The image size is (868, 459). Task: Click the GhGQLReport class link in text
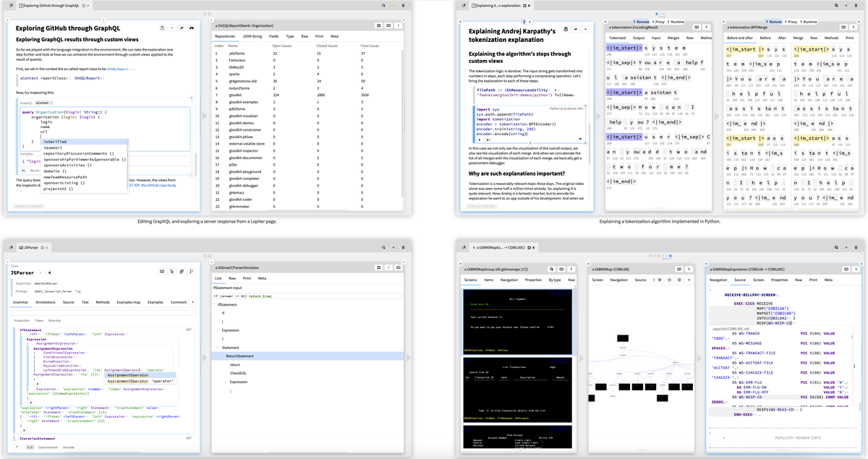point(116,69)
